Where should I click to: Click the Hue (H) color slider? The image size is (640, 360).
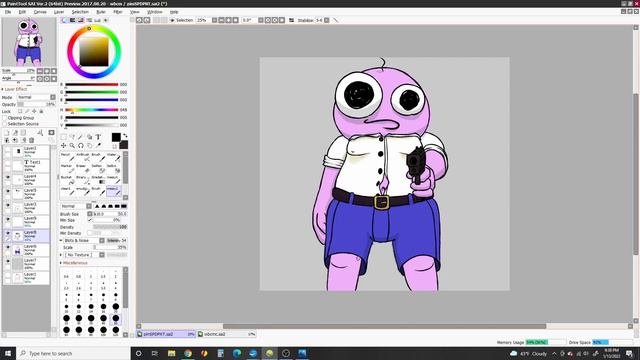91,110
